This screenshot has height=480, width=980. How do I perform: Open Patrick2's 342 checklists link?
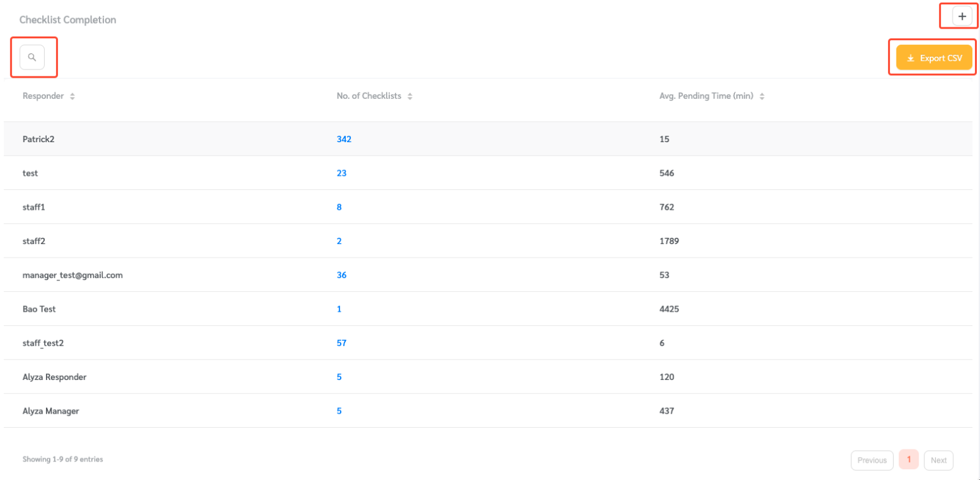344,138
